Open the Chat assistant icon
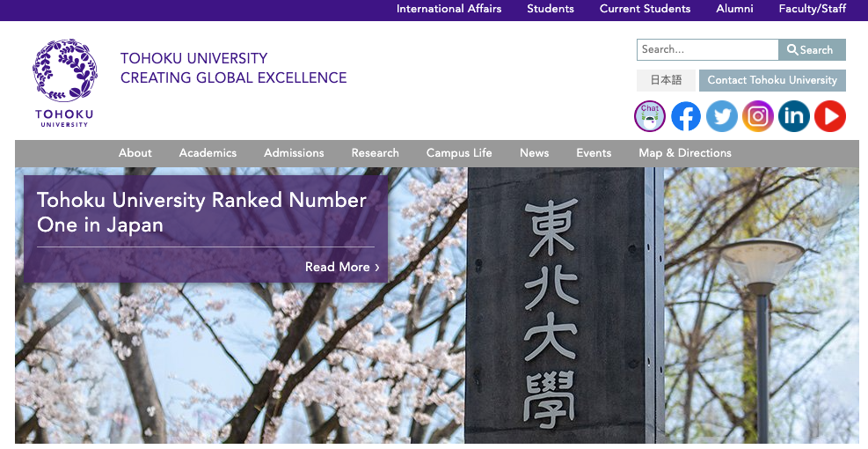 (650, 116)
